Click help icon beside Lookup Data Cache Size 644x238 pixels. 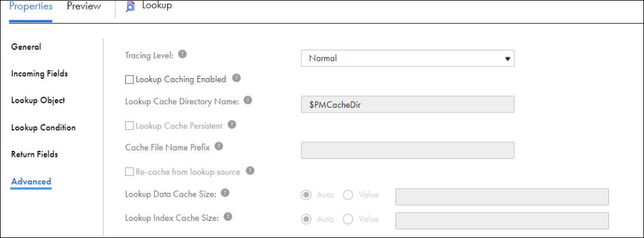tap(227, 193)
